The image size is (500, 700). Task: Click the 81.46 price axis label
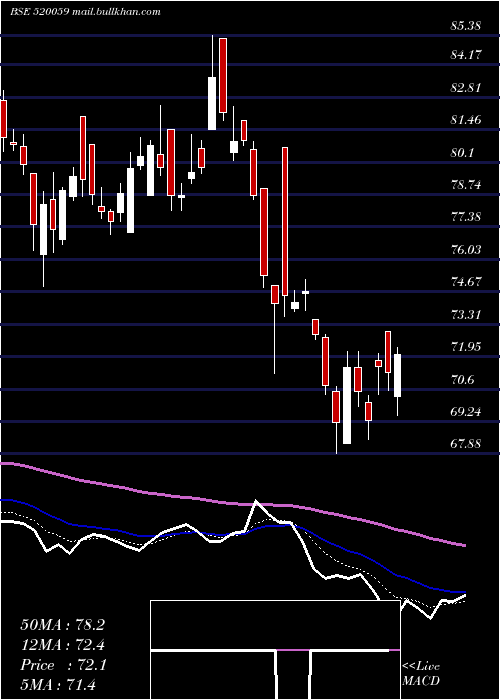point(466,120)
